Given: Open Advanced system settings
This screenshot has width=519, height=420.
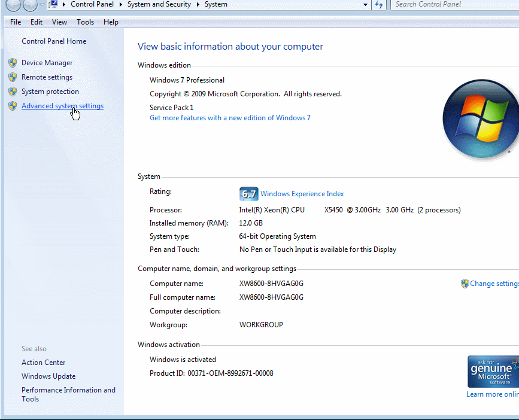Looking at the screenshot, I should [x=62, y=105].
